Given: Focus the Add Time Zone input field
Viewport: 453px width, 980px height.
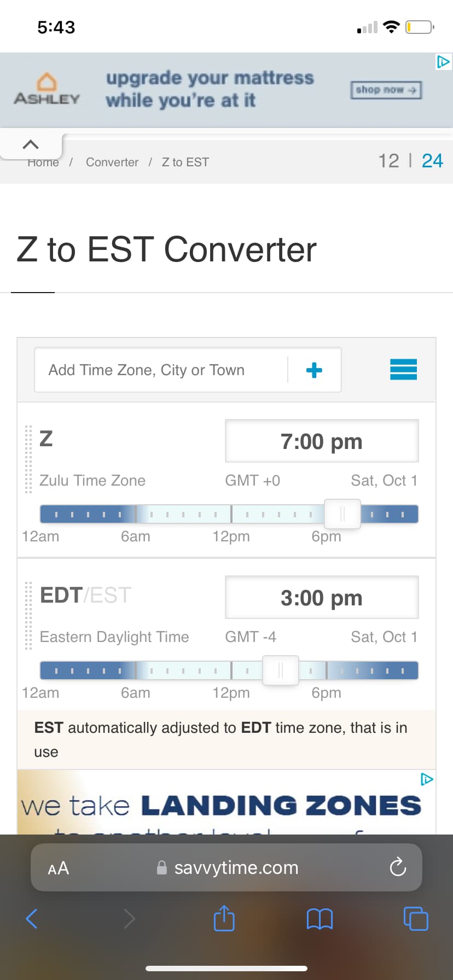Looking at the screenshot, I should coord(161,370).
